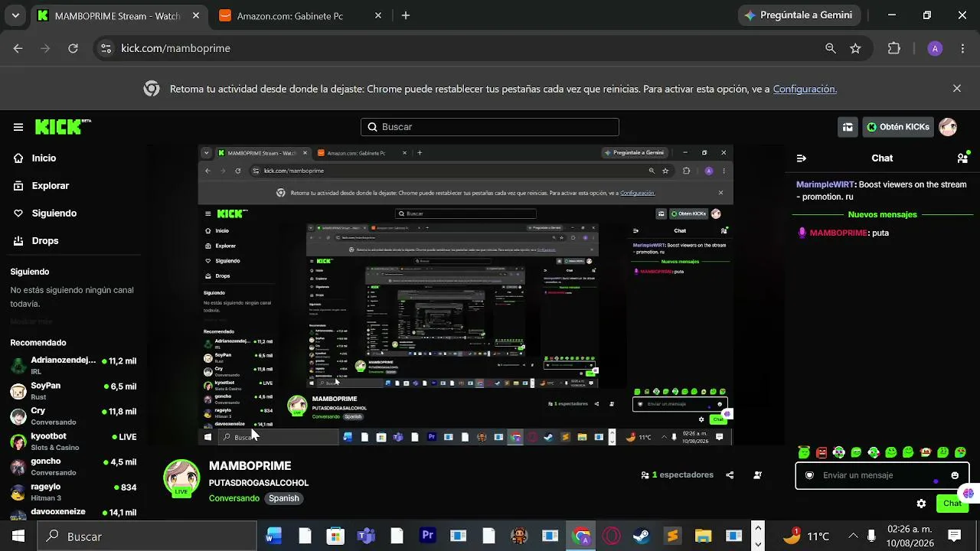Open kyootbot recommended channel
This screenshot has width=980, height=551.
[x=73, y=441]
